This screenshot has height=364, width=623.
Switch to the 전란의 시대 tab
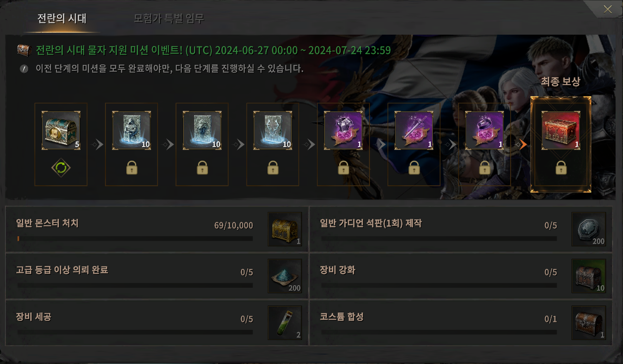[62, 19]
